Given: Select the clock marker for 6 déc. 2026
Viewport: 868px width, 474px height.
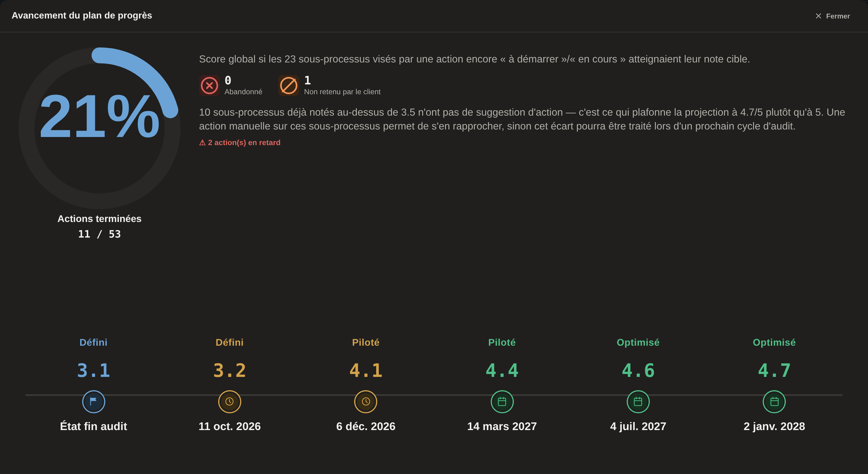Looking at the screenshot, I should 366,402.
